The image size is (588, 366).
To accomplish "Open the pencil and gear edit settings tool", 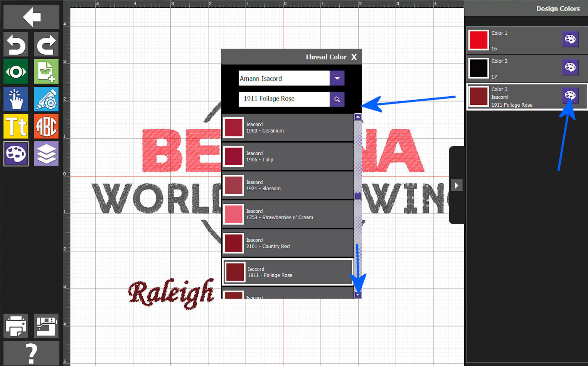I will click(46, 99).
